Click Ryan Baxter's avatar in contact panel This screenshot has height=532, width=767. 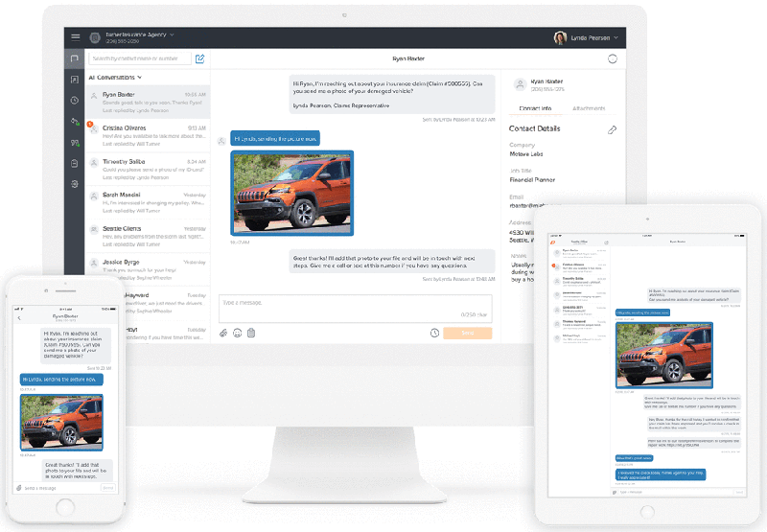[520, 84]
